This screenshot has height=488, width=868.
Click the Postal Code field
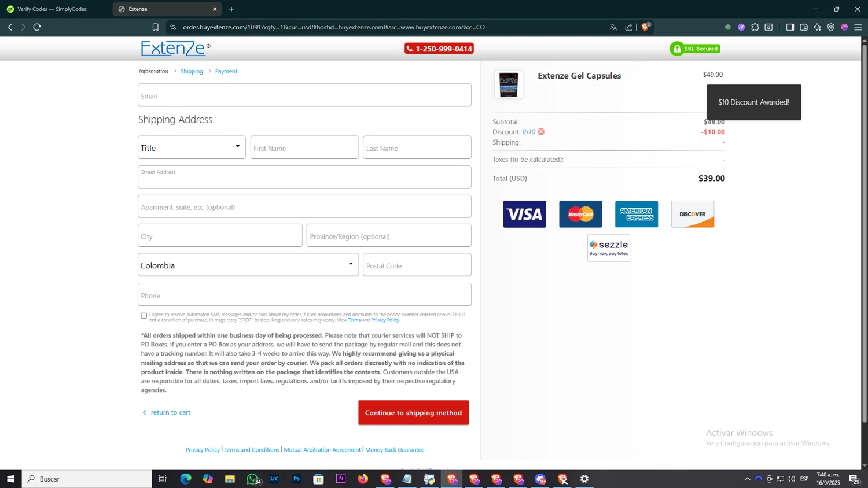pos(417,265)
